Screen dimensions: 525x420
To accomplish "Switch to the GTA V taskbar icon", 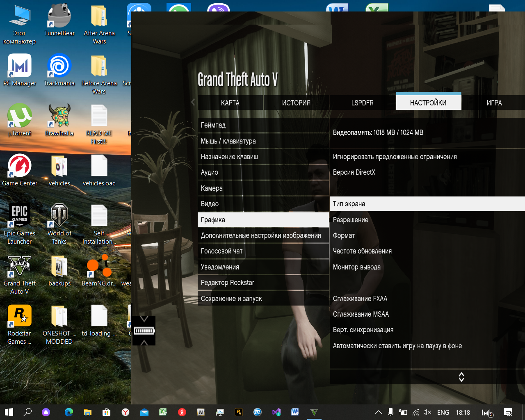I will pos(314,412).
